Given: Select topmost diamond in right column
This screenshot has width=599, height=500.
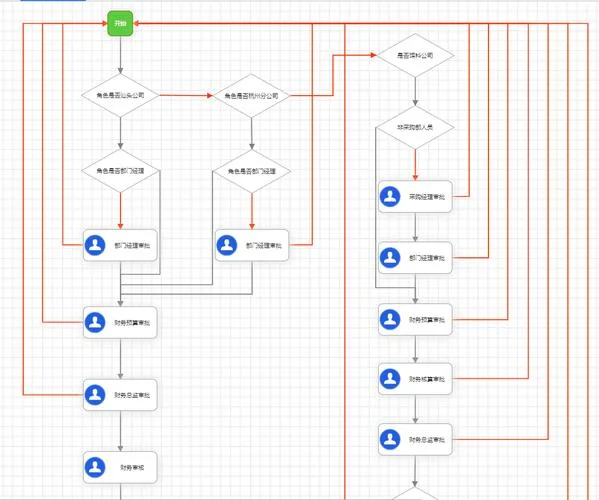Looking at the screenshot, I should 415,55.
